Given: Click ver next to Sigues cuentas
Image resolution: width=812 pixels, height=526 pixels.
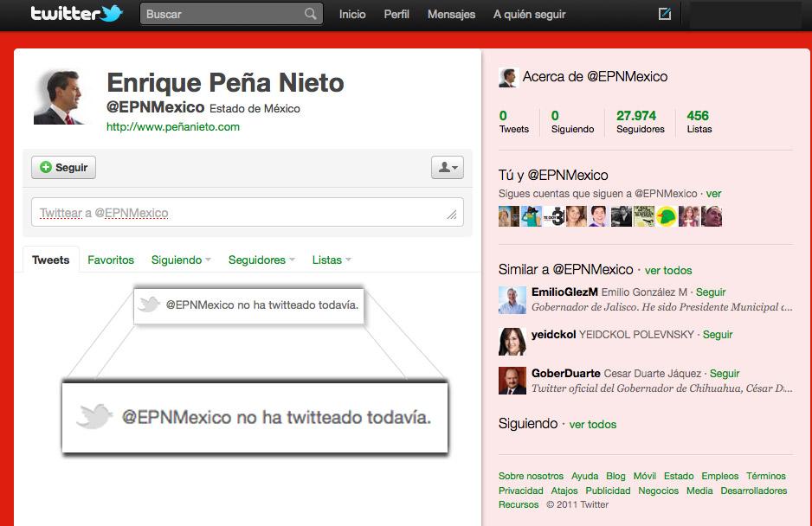Looking at the screenshot, I should (x=713, y=194).
